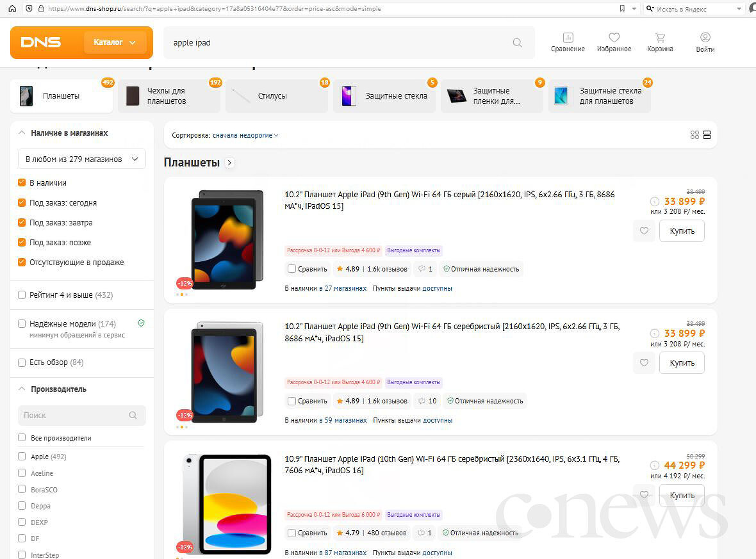The width and height of the screenshot is (756, 559).
Task: Buy the silver iPad 9th Gen
Action: tap(682, 363)
